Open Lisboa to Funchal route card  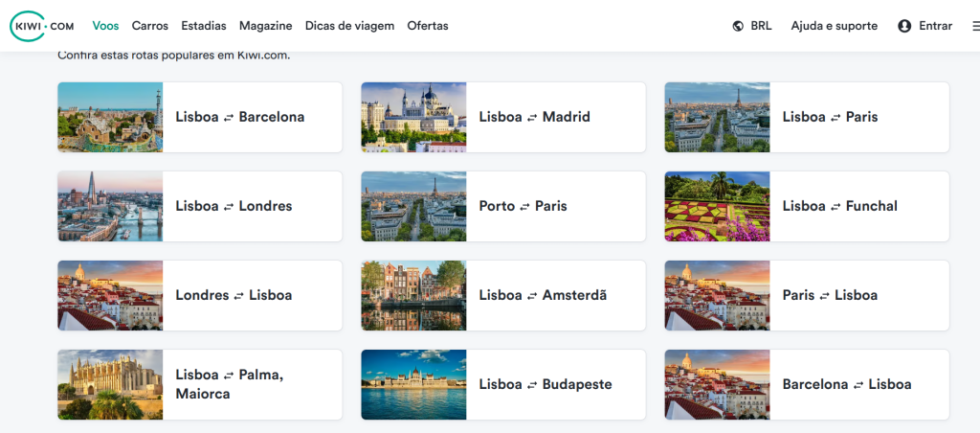click(839, 206)
